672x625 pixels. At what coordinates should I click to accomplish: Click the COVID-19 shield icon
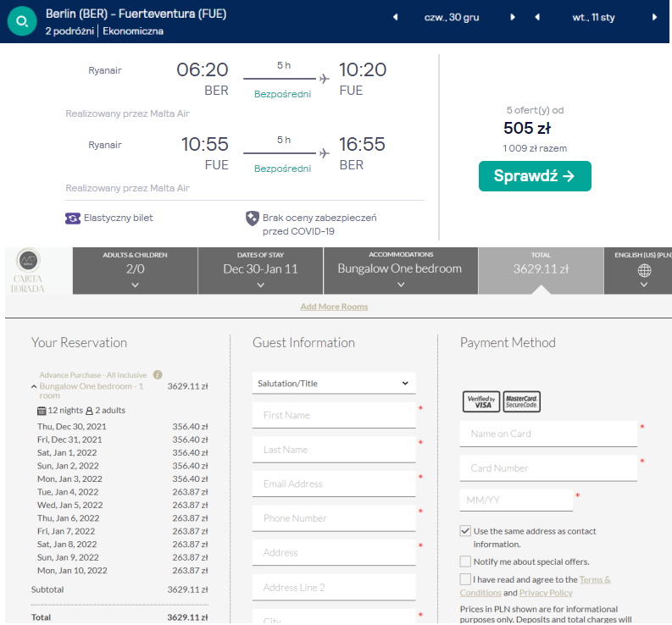point(252,218)
